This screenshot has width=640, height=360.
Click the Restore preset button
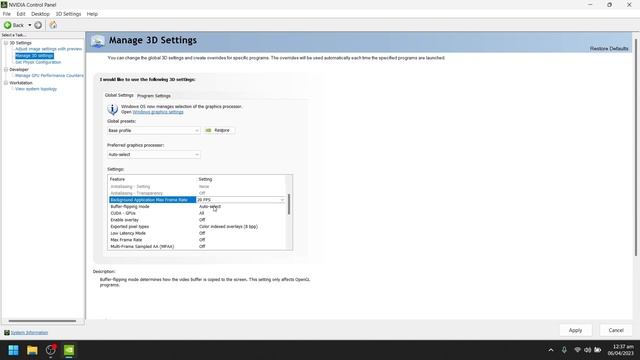[220, 130]
